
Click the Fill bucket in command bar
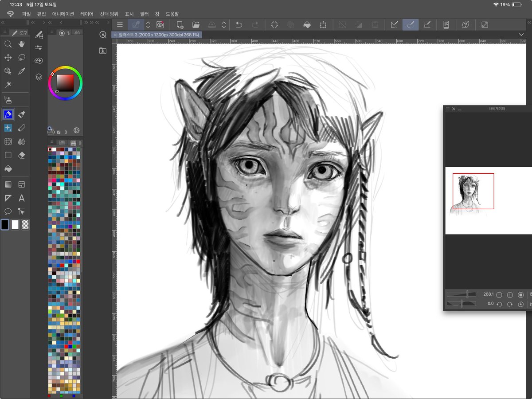[x=307, y=25]
